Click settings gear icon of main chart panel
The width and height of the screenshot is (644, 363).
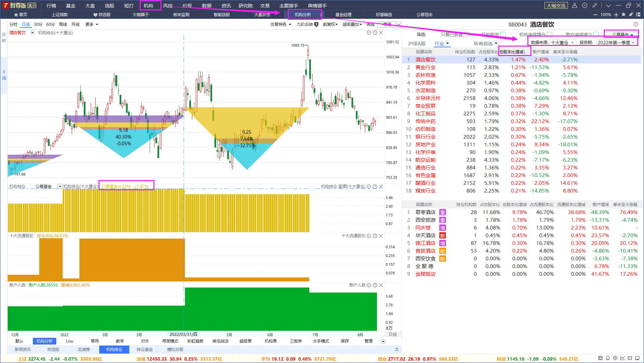(x=369, y=33)
